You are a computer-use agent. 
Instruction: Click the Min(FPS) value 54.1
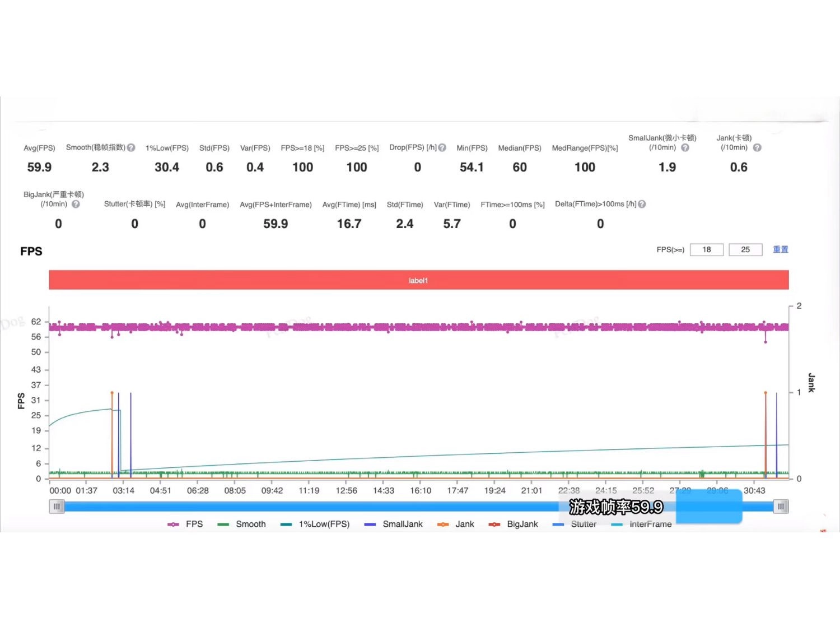pyautogui.click(x=472, y=168)
